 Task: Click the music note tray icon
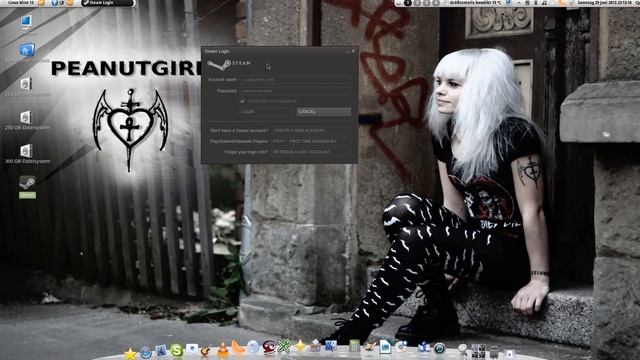pyautogui.click(x=544, y=3)
